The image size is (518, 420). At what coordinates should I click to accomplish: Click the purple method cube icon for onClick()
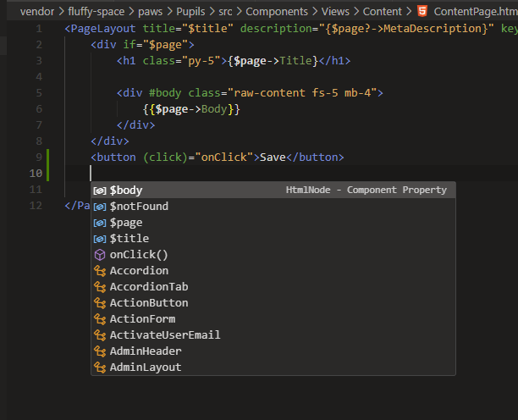(100, 255)
